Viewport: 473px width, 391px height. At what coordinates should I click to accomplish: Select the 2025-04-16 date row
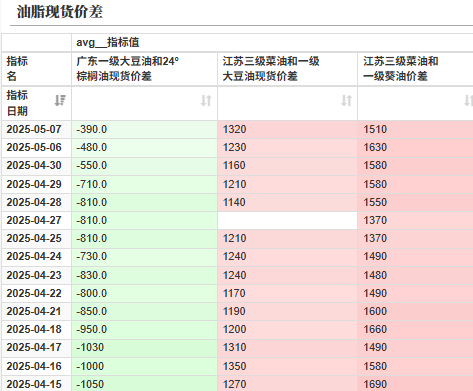point(37,366)
